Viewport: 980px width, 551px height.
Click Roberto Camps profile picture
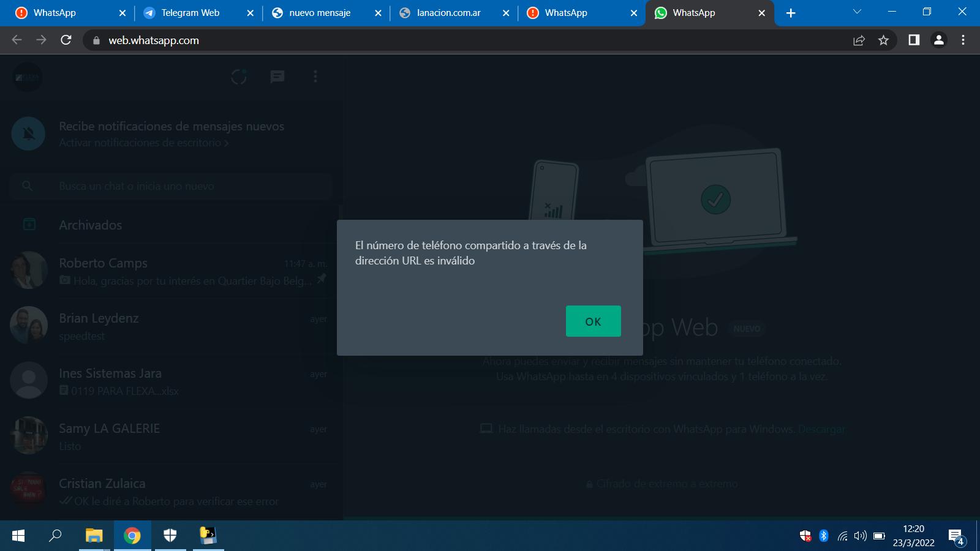point(29,270)
